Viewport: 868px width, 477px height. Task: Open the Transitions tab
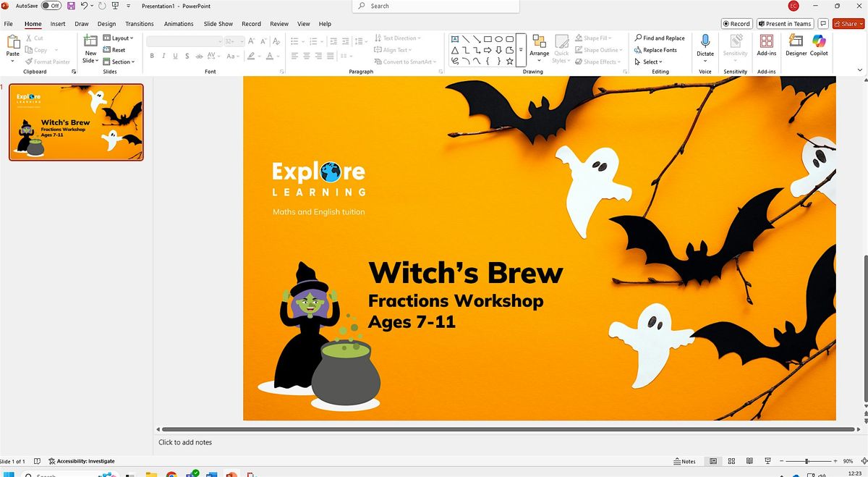click(140, 24)
